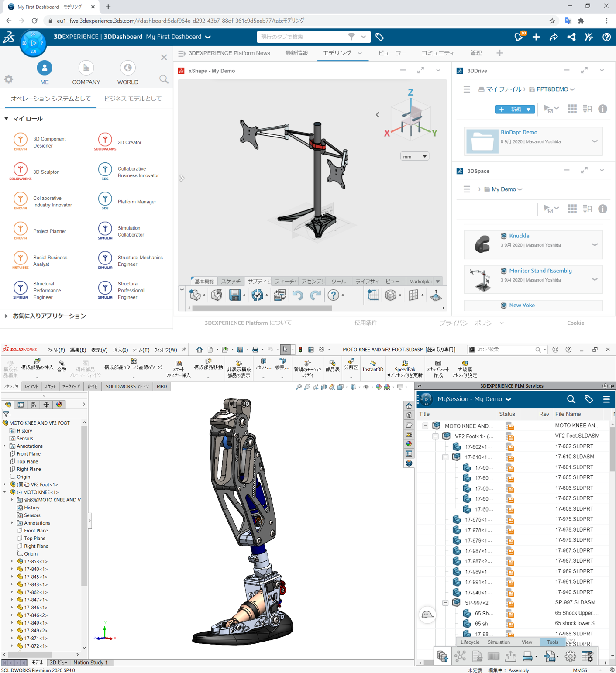Collapse the 17-610 subassembly in PLM tree

(445, 457)
